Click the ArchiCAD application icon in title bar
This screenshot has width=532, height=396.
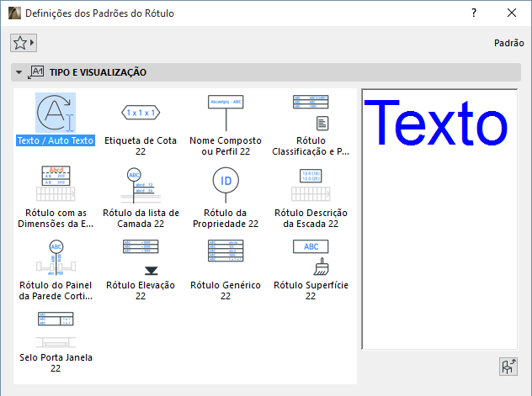pos(14,13)
